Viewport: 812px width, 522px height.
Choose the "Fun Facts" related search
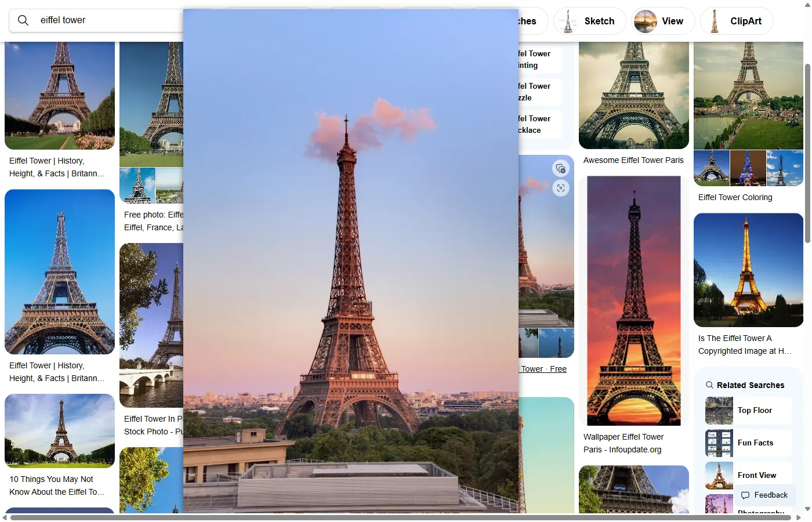pyautogui.click(x=748, y=443)
